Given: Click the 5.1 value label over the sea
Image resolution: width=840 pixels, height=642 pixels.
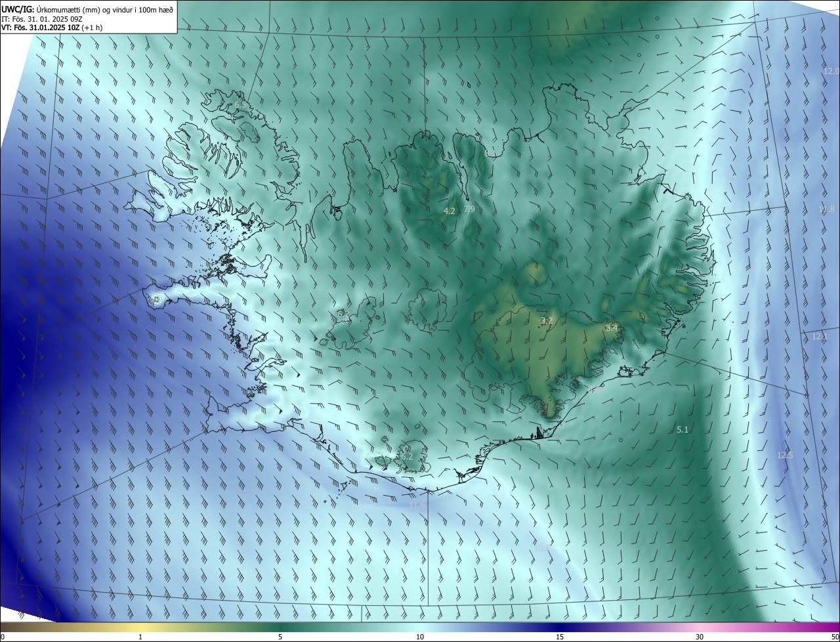Looking at the screenshot, I should click(682, 429).
